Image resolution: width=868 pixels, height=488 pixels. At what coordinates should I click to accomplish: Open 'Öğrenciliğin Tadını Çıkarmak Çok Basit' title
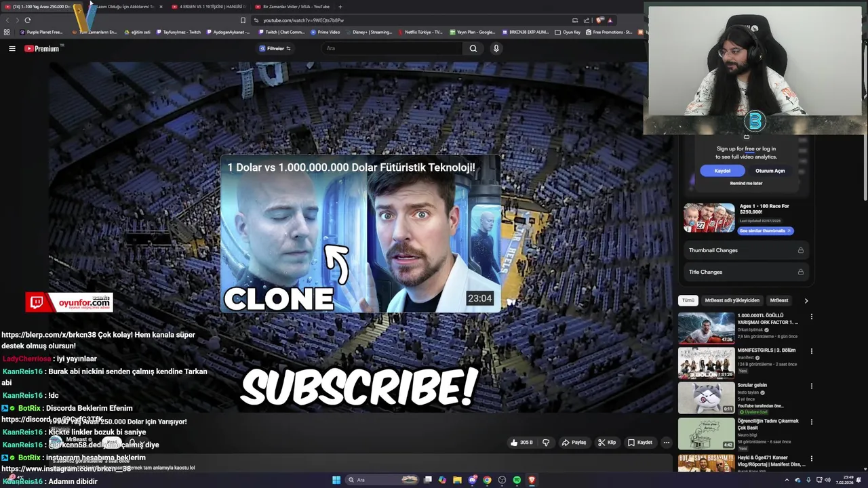tap(768, 424)
